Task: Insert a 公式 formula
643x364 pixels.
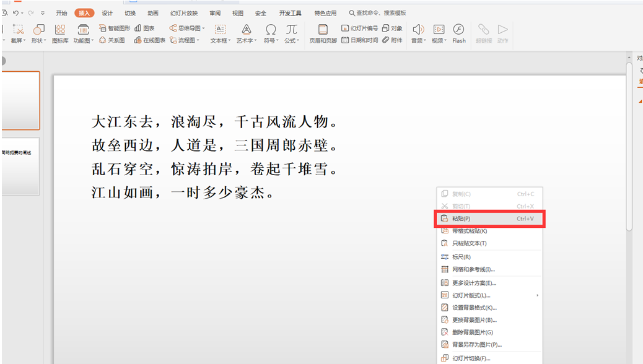Action: (292, 33)
